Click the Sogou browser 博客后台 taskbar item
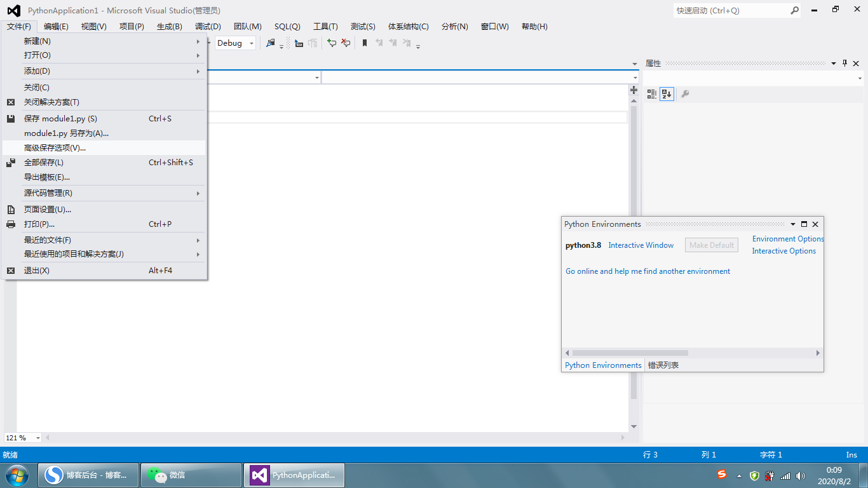This screenshot has height=488, width=868. pyautogui.click(x=88, y=475)
